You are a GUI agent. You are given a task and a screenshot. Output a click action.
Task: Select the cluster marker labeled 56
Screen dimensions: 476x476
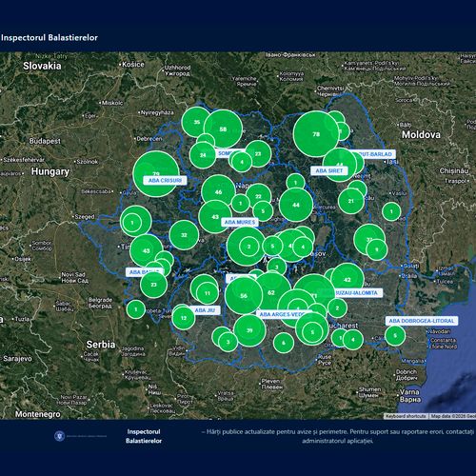tap(244, 295)
